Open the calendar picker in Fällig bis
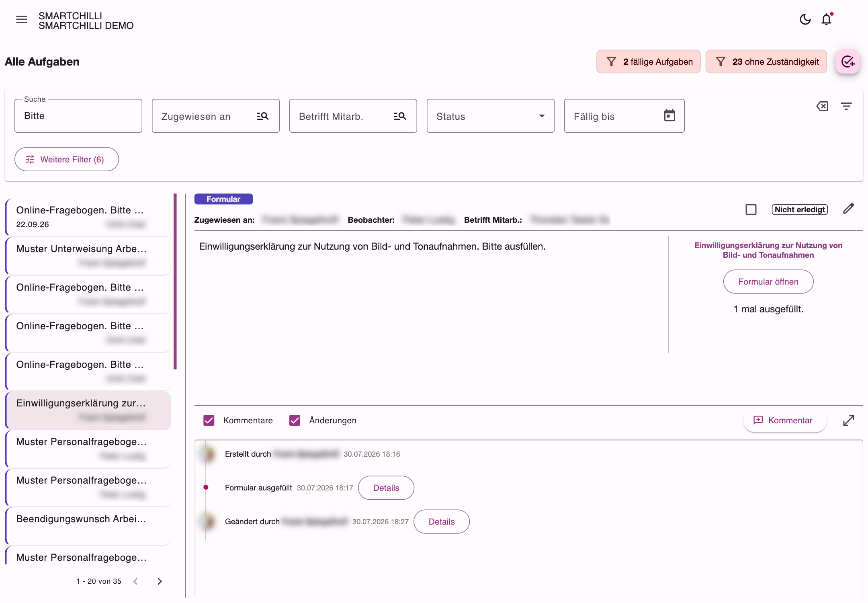Screen dimensions: 868x603 pyautogui.click(x=669, y=116)
